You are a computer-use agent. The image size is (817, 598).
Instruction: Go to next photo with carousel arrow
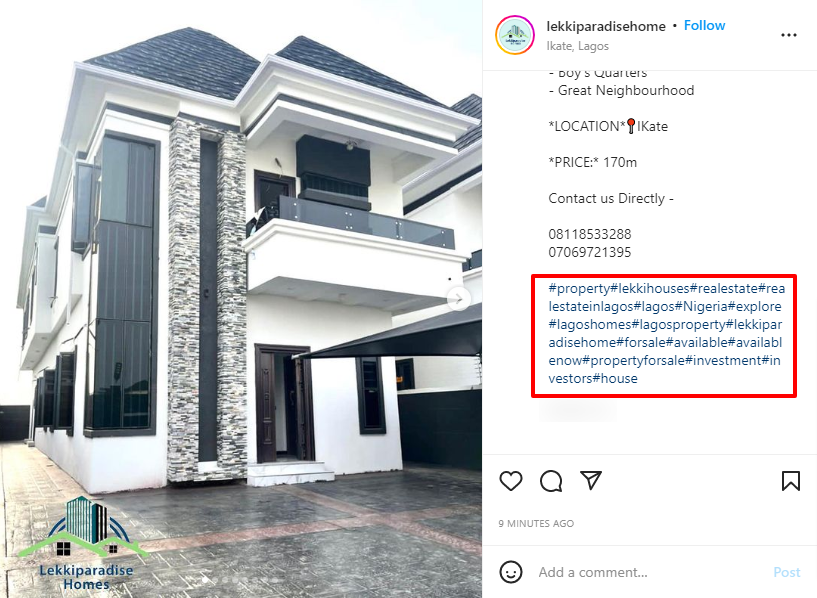(x=459, y=299)
